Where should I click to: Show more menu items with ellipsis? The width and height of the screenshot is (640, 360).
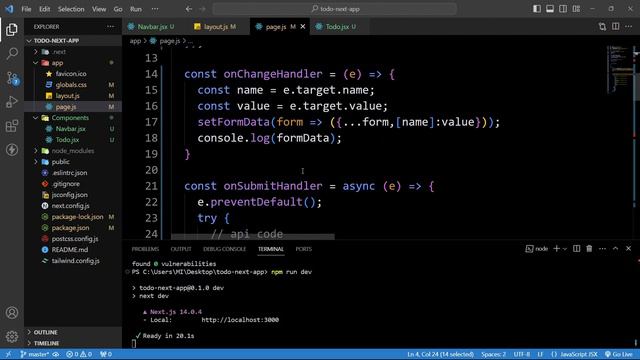155,9
